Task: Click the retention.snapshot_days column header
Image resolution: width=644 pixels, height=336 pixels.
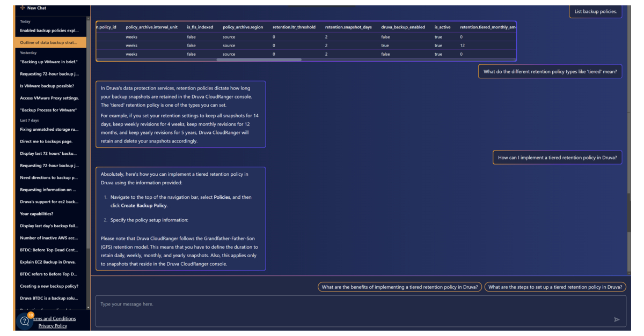Action: coord(348,27)
